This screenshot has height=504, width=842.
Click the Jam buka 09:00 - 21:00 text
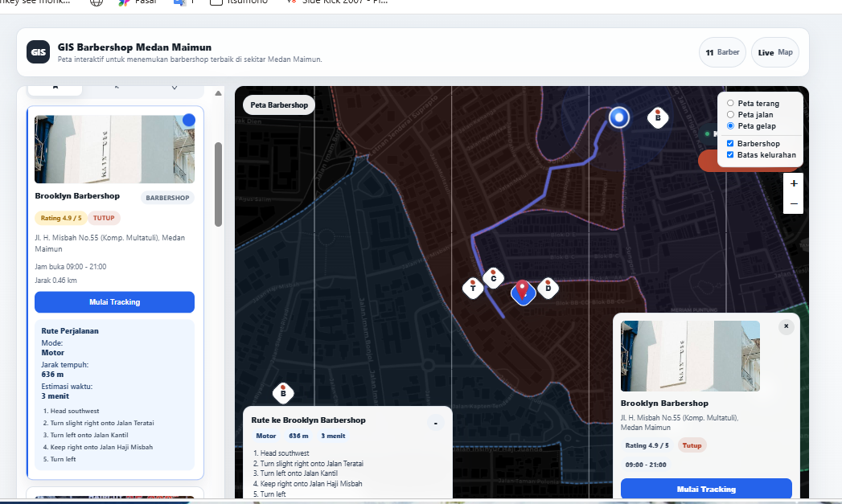click(70, 267)
